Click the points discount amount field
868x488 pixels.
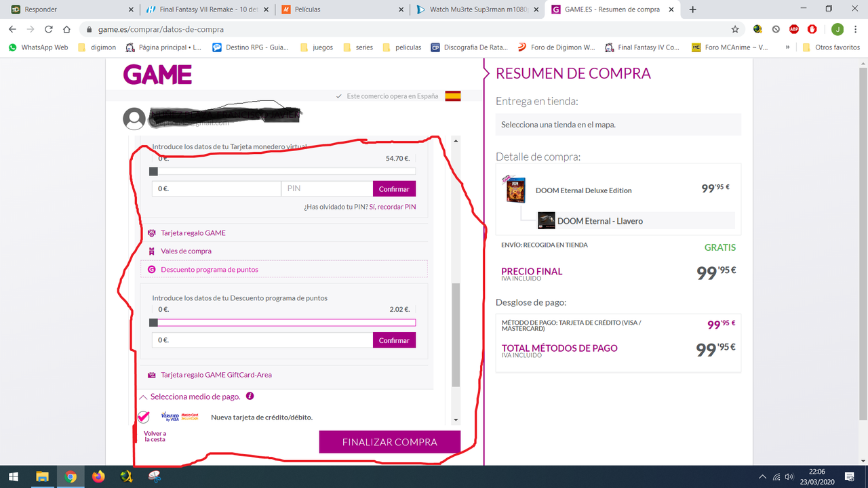262,340
